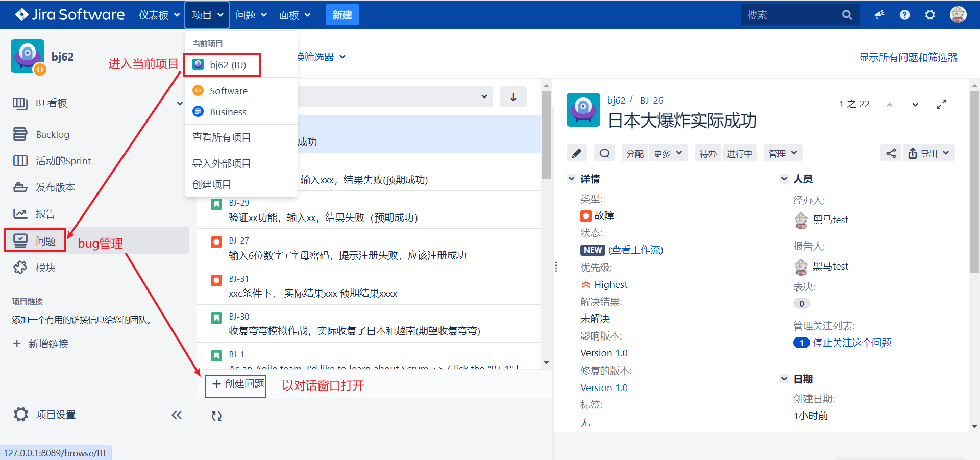Stop watching this issue

coord(851,343)
